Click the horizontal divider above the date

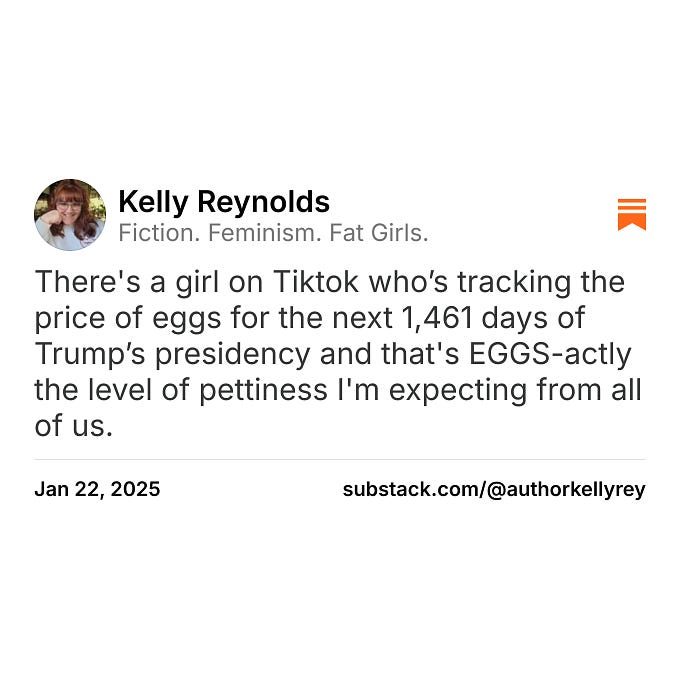pyautogui.click(x=340, y=460)
